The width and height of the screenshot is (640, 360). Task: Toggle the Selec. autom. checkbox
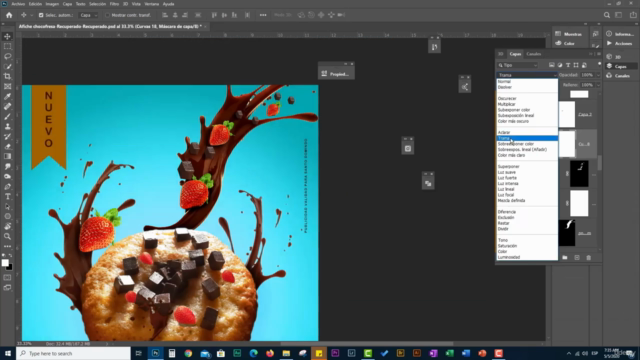pos(41,15)
